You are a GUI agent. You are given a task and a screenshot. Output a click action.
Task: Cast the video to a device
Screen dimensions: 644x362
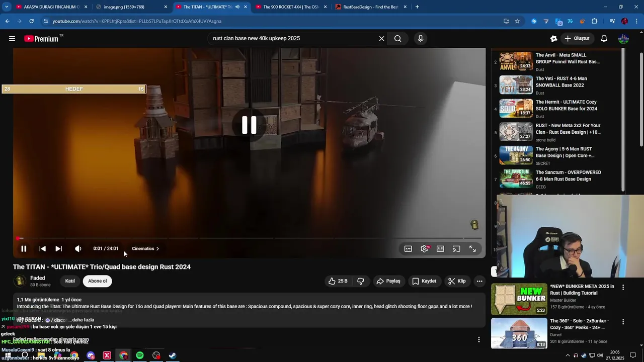coord(456,249)
